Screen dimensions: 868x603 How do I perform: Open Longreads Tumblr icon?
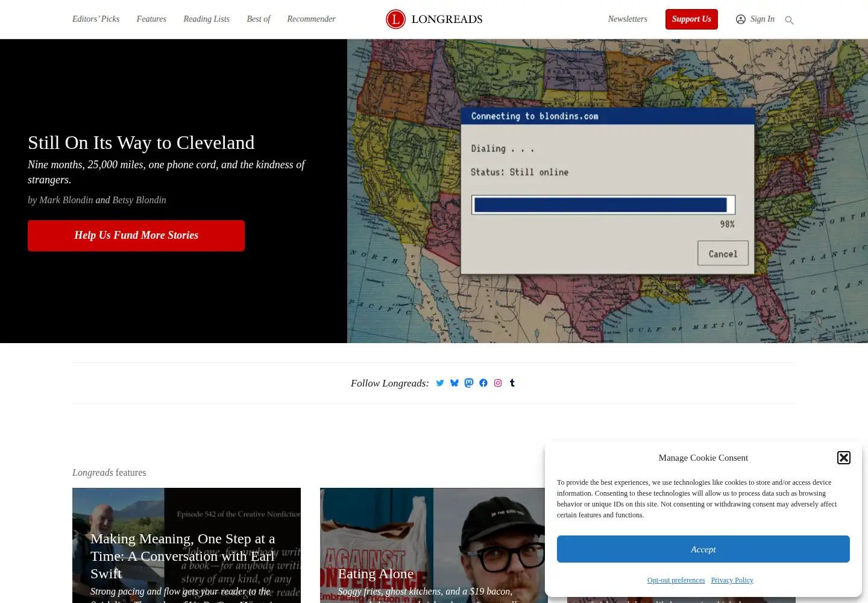point(512,383)
